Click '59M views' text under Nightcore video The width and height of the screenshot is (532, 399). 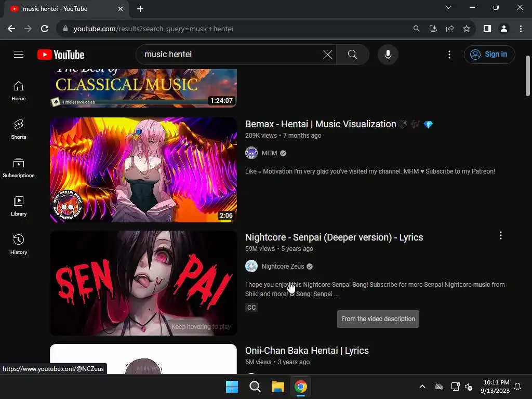point(260,249)
